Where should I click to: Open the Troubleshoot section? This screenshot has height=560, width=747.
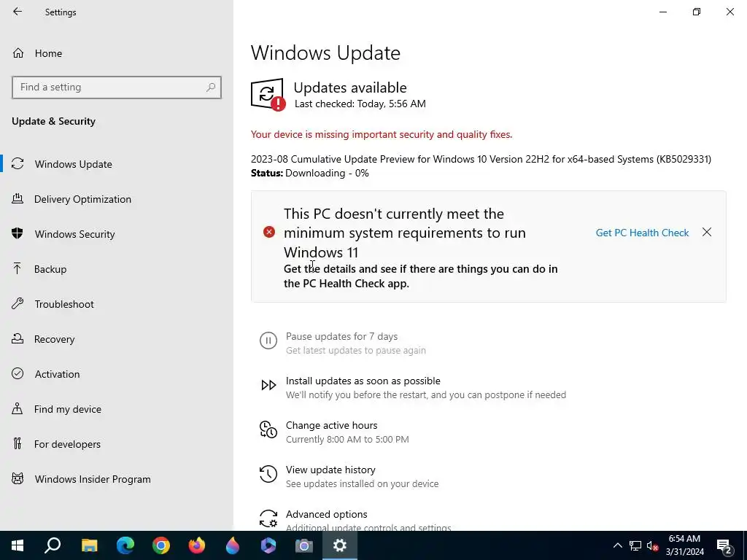[64, 304]
